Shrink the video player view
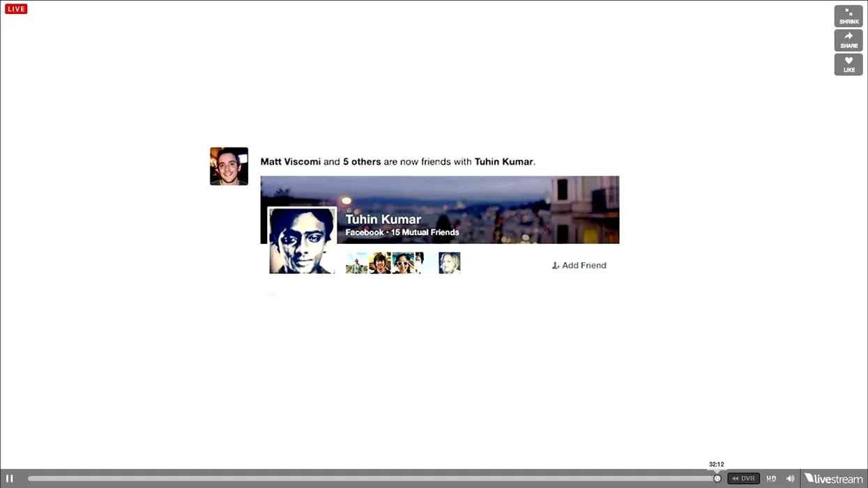The width and height of the screenshot is (868, 488). (x=848, y=16)
